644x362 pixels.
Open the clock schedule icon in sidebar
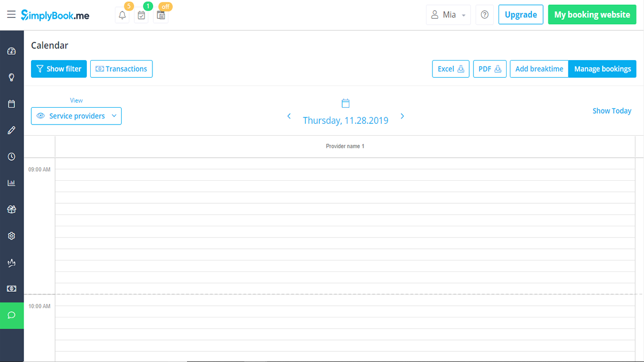click(x=11, y=156)
